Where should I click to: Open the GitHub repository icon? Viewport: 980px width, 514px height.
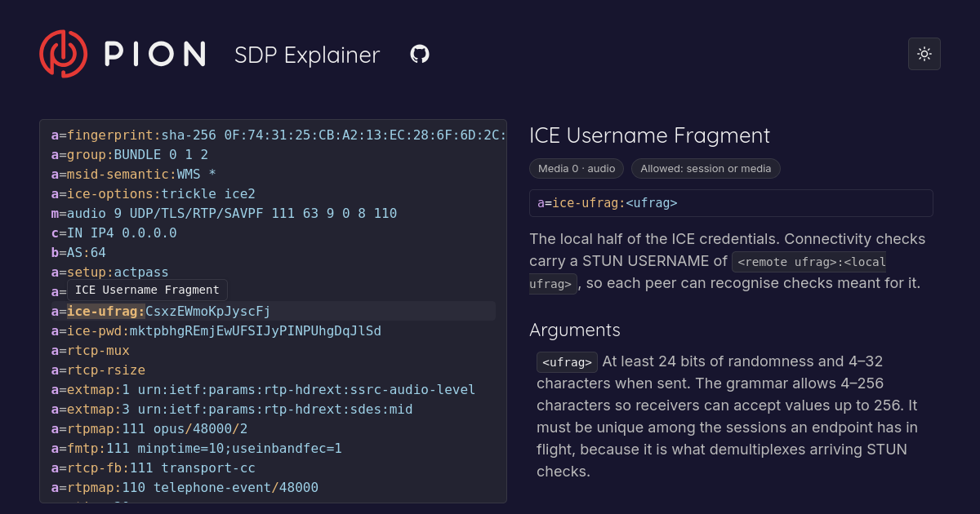tap(420, 55)
